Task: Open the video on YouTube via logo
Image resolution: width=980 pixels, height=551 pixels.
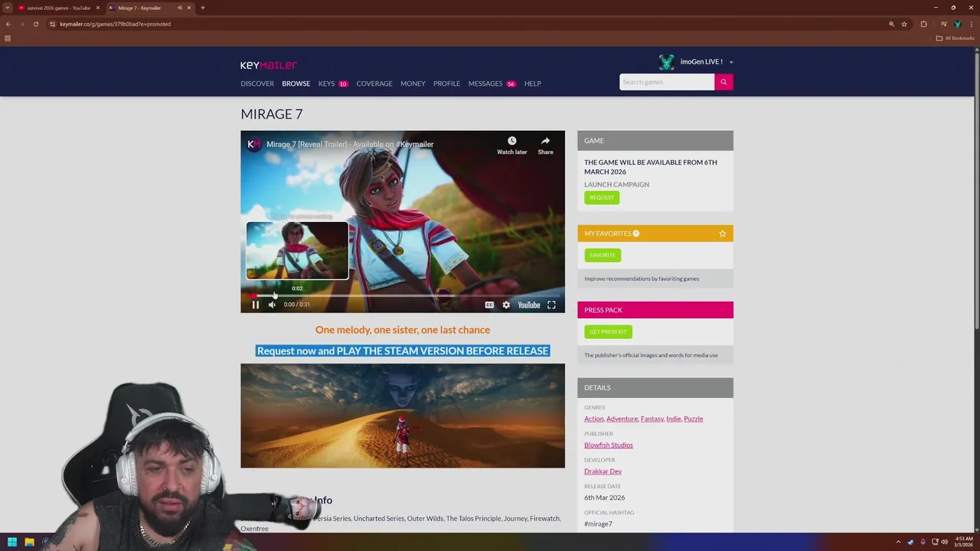Action: click(529, 305)
